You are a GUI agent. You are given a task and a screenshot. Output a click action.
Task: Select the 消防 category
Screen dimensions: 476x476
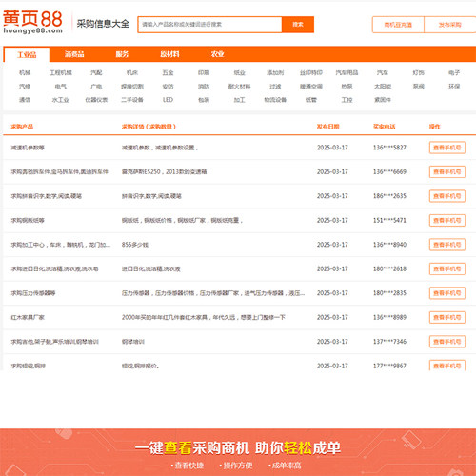tap(204, 87)
